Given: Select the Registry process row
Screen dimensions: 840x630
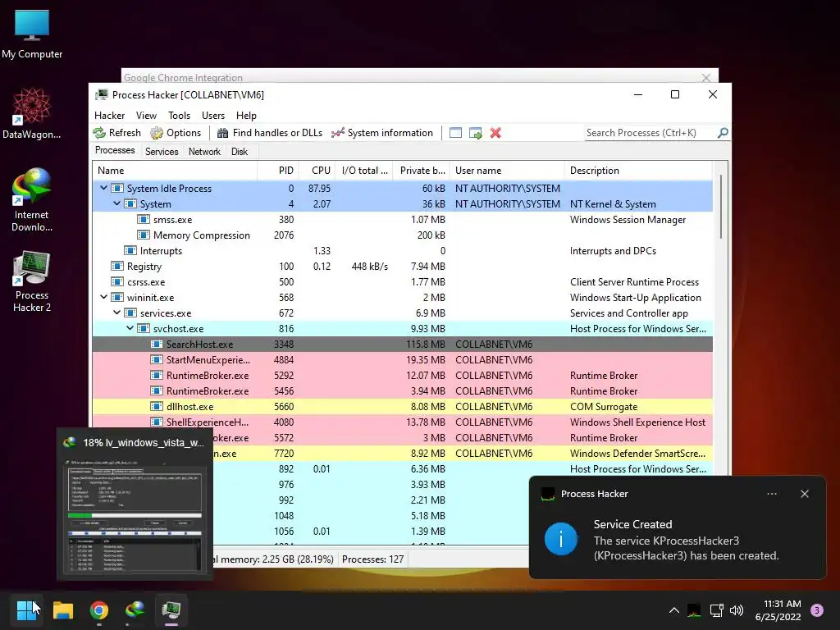Looking at the screenshot, I should (402, 267).
